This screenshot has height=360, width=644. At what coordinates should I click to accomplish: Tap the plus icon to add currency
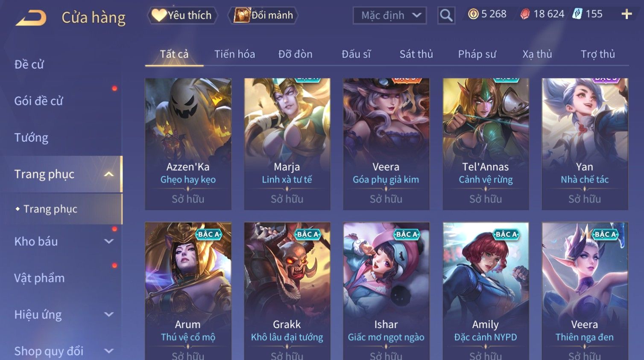click(626, 14)
